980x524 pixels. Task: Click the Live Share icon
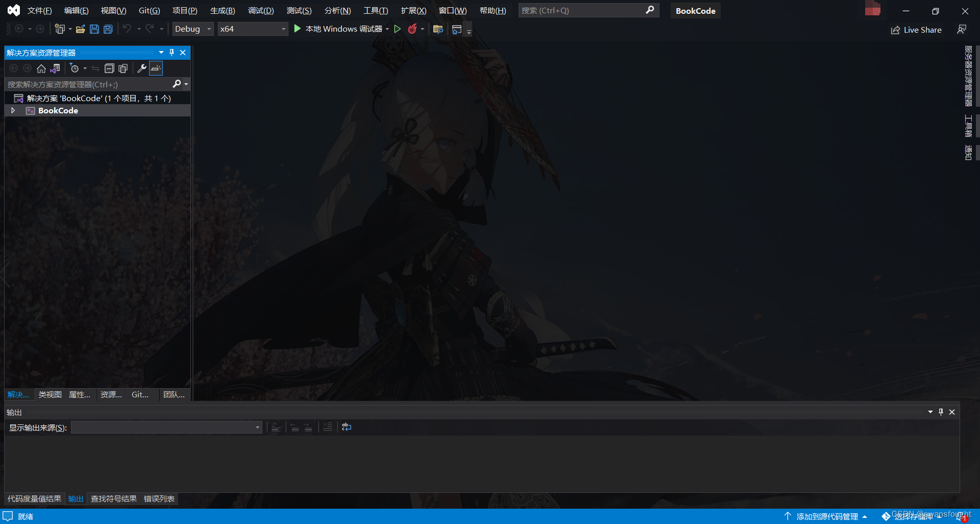point(895,30)
